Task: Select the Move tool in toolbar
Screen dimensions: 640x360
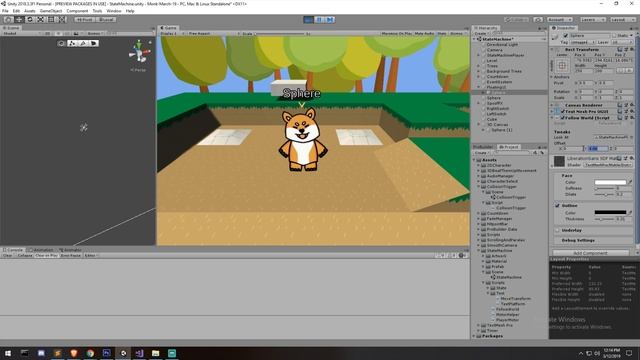Action: 19,19
